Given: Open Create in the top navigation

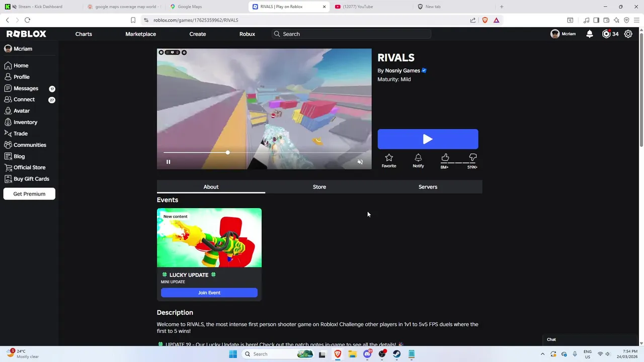Looking at the screenshot, I should 198,34.
